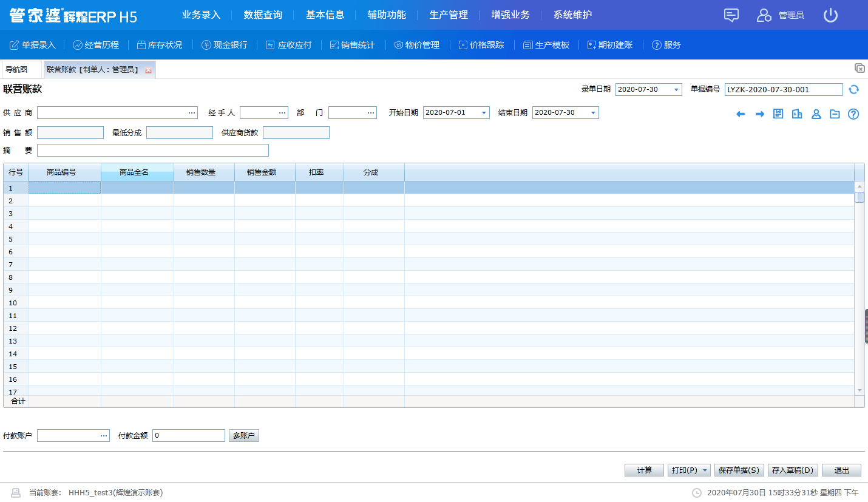The width and height of the screenshot is (868, 502).
Task: Focus the 单据编号 input field
Action: [784, 90]
